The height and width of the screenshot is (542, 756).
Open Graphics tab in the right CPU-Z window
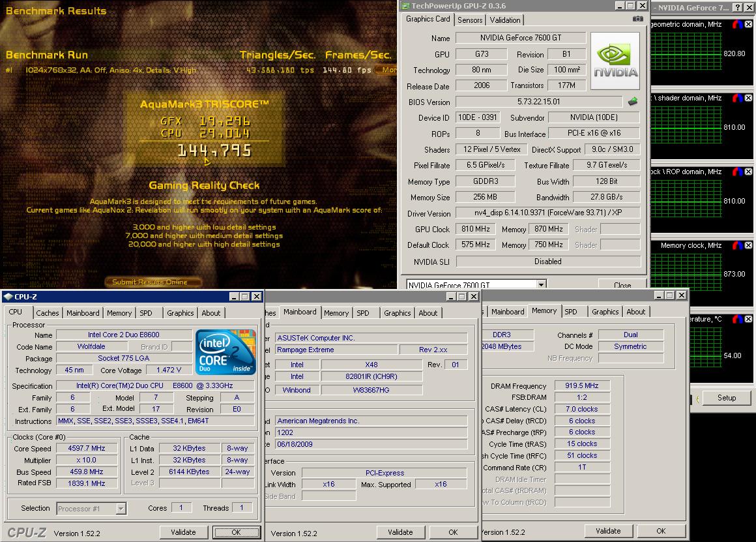point(605,312)
